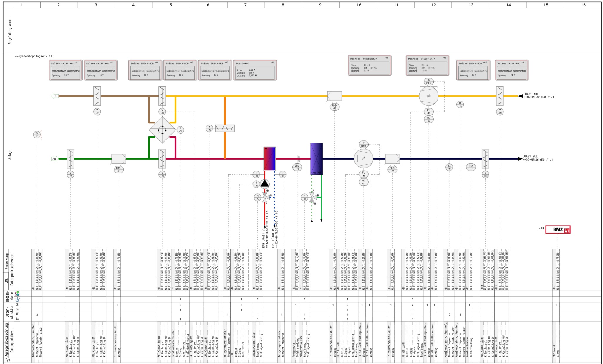Click the PDS+ -F4 fan pressure bubble

pos(364,144)
